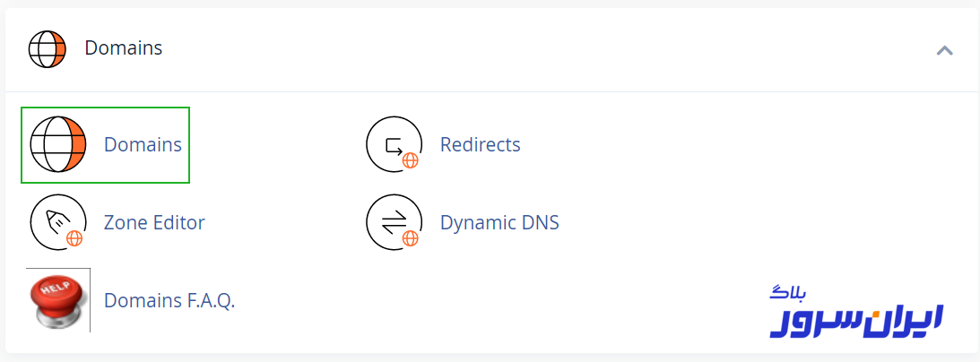Open the green-highlighted Domains link
The height and width of the screenshot is (362, 980).
coord(143,144)
